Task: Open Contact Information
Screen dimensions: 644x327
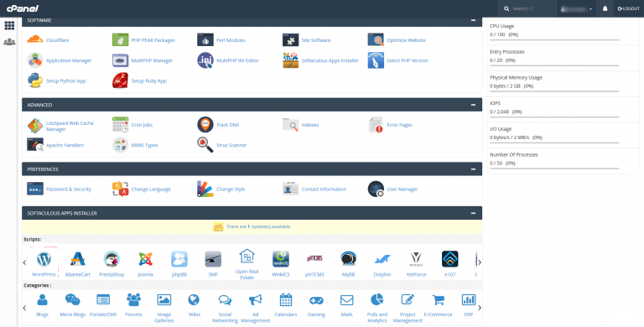Action: point(314,189)
